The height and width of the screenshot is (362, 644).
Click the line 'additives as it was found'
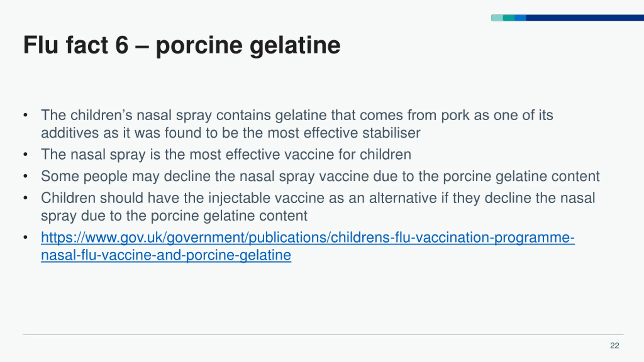point(230,133)
